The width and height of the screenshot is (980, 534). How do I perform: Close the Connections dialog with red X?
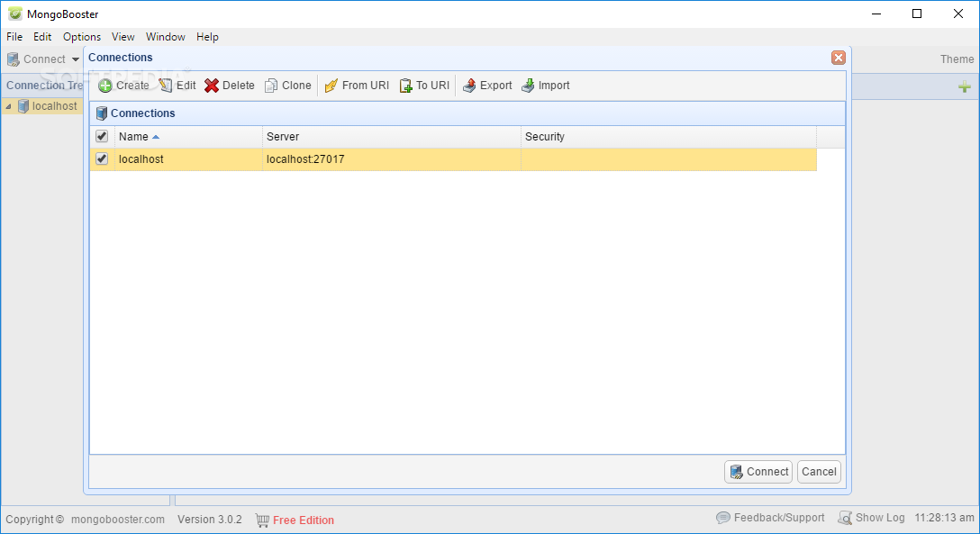tap(838, 58)
